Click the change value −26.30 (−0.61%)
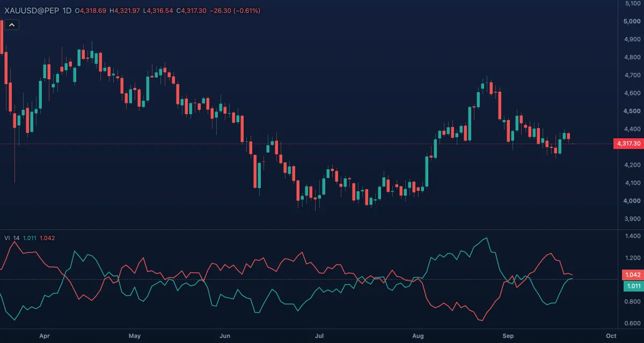The width and height of the screenshot is (644, 343). pyautogui.click(x=236, y=11)
